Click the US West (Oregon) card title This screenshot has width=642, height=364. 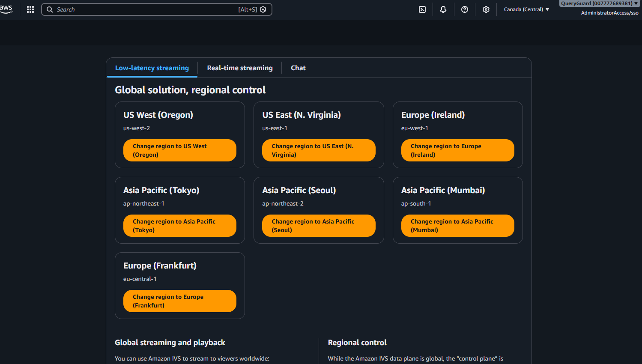tap(158, 115)
